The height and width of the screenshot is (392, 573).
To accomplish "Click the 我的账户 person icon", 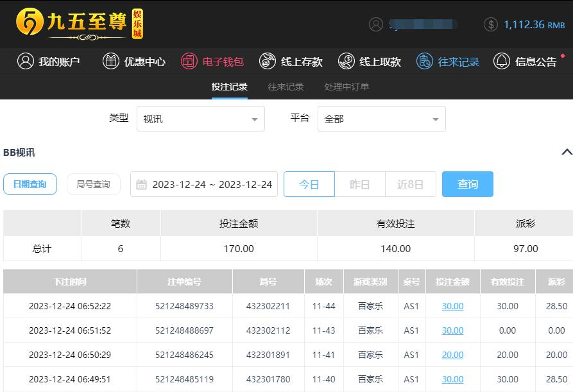I will (26, 62).
